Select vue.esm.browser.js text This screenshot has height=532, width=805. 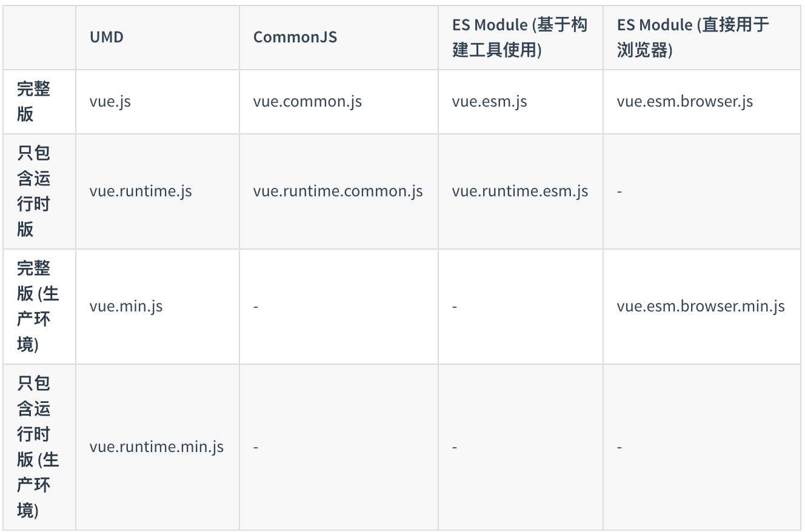coord(685,101)
